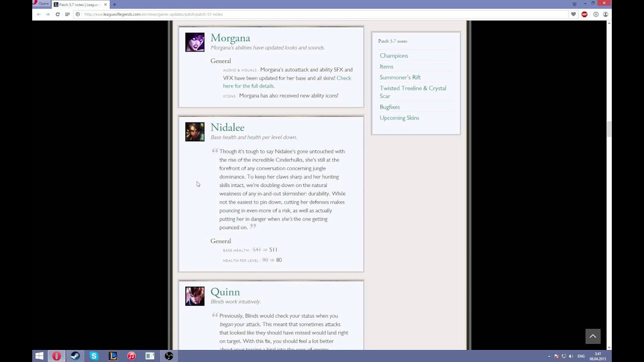Click the 'Blinds work intuitively.' subtitle

tap(235, 302)
